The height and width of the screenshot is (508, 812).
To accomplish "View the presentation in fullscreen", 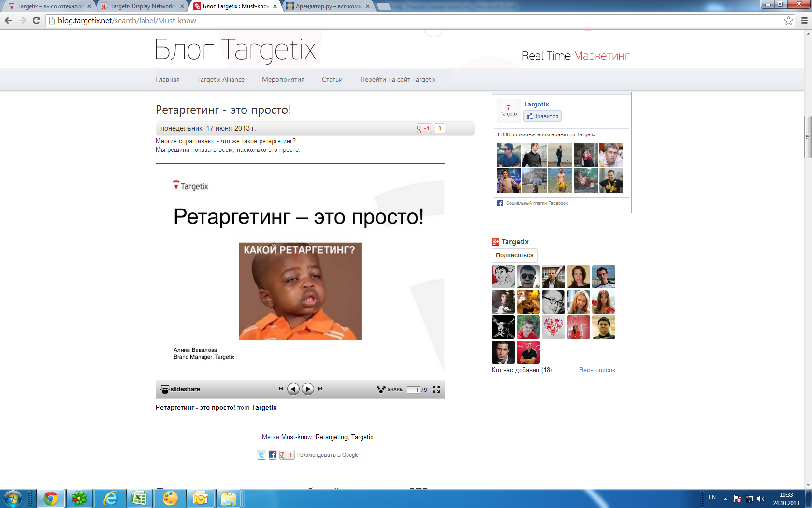I will 436,389.
